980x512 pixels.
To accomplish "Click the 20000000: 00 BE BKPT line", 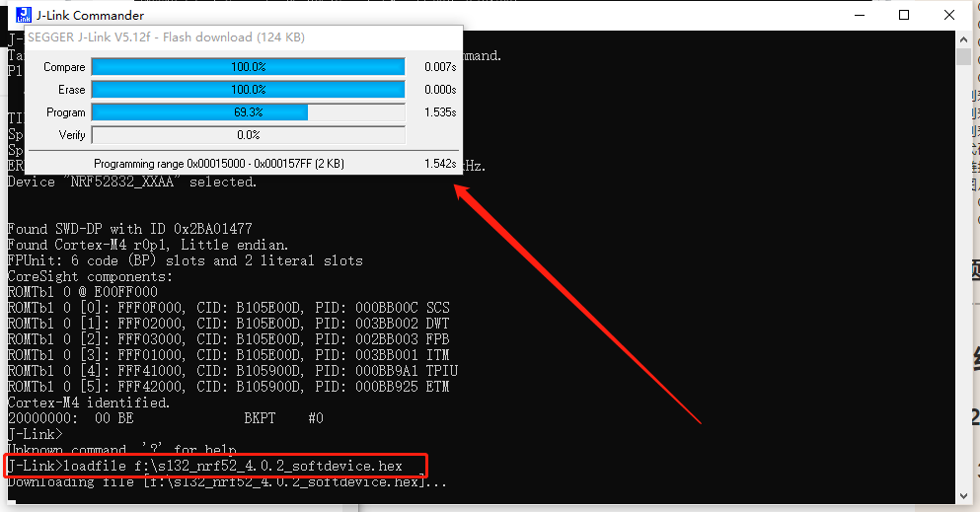I will click(x=166, y=418).
